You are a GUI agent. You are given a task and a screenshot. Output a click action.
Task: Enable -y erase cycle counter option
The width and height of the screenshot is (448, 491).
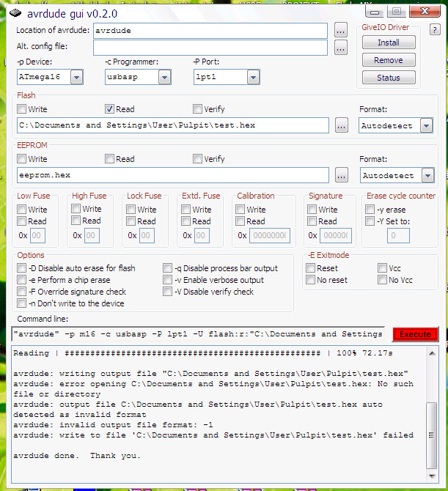pyautogui.click(x=370, y=209)
